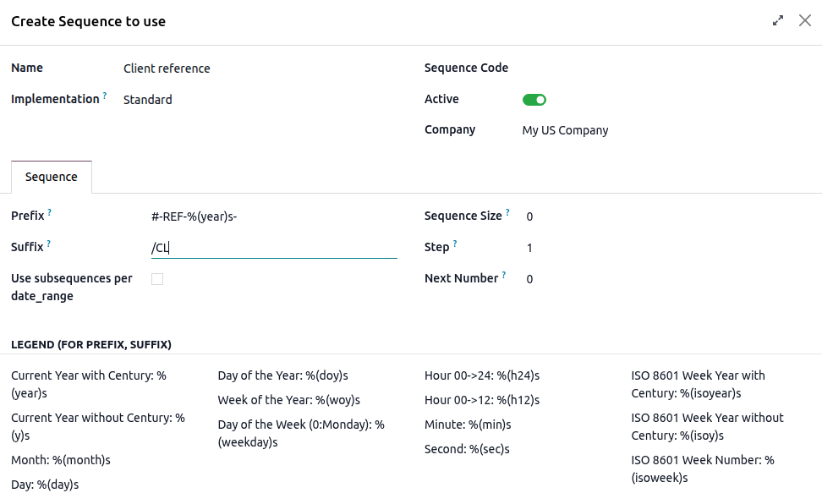Click the Suffix help question mark
Image resolution: width=822 pixels, height=504 pixels.
tap(47, 241)
